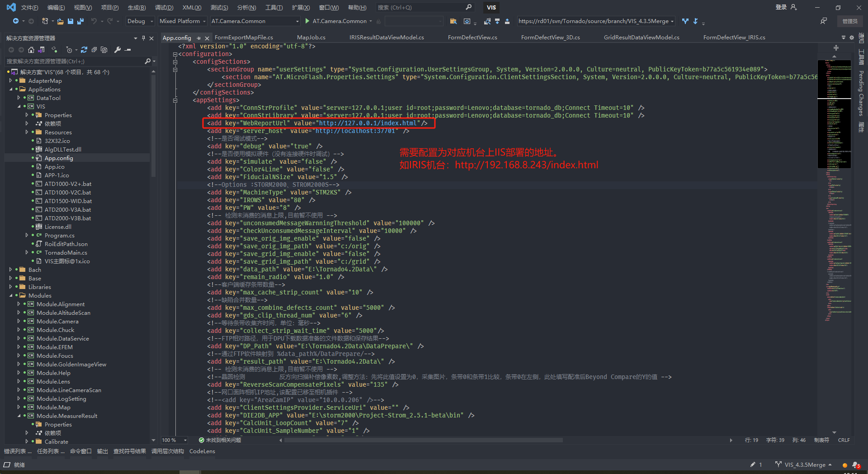The height and width of the screenshot is (474, 868).
Task: Open the 文件(F) menu
Action: (29, 7)
